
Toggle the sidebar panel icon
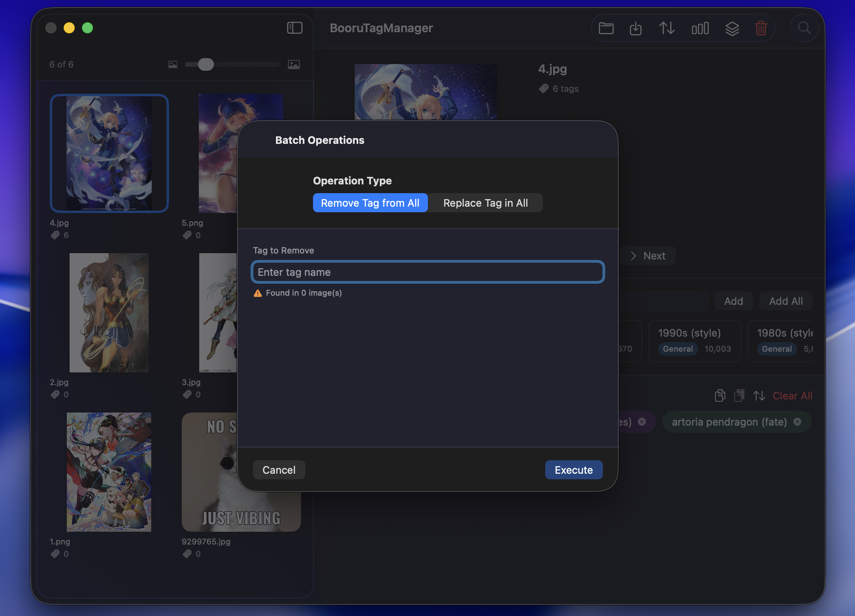(x=295, y=28)
